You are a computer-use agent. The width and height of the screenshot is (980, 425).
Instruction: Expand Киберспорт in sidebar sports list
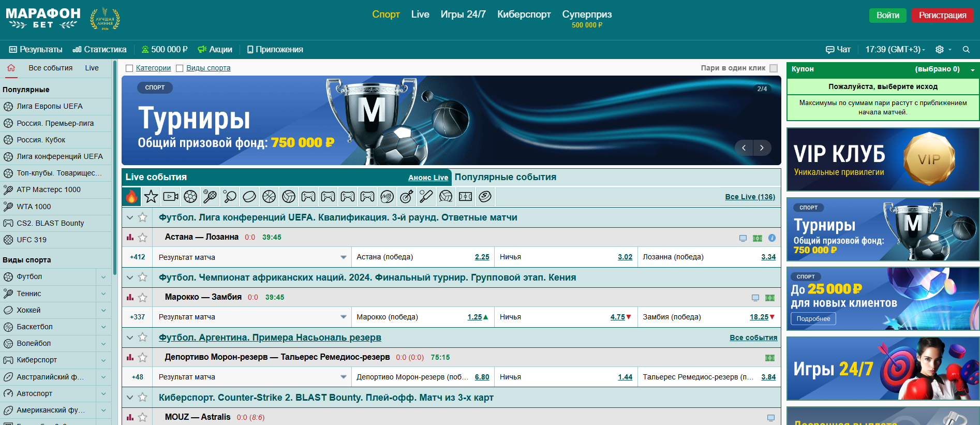pyautogui.click(x=103, y=360)
